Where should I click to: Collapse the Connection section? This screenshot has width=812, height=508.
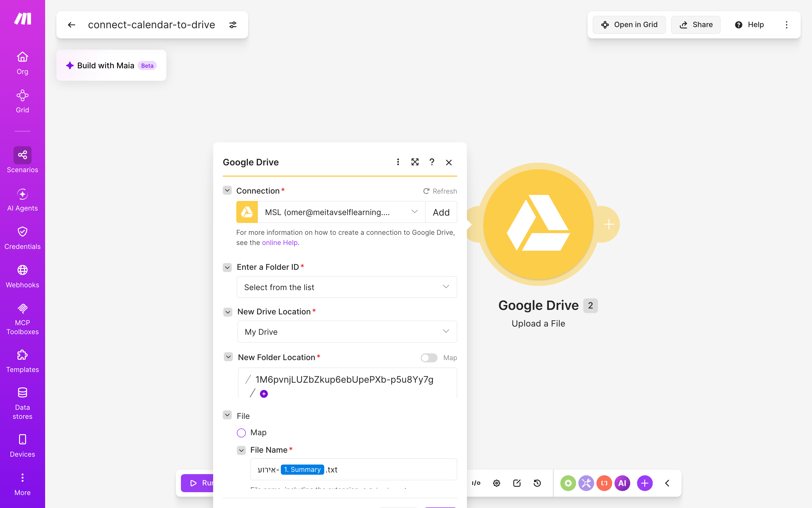pyautogui.click(x=227, y=190)
